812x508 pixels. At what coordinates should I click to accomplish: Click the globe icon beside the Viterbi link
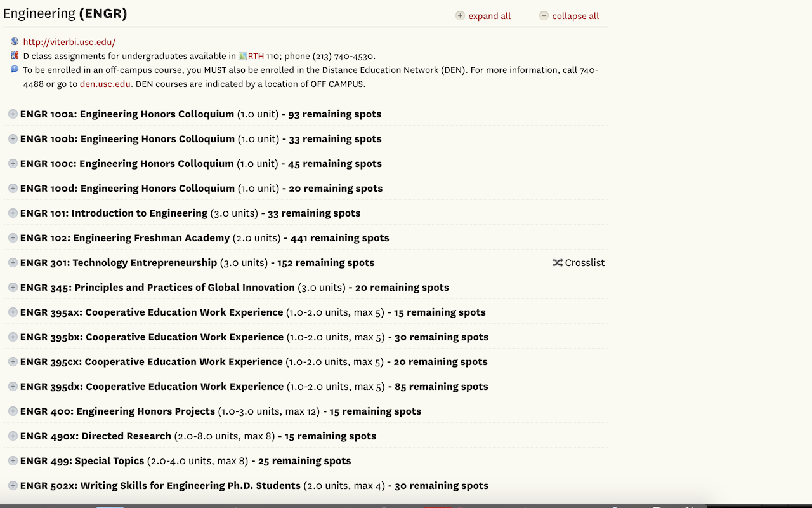click(x=15, y=42)
